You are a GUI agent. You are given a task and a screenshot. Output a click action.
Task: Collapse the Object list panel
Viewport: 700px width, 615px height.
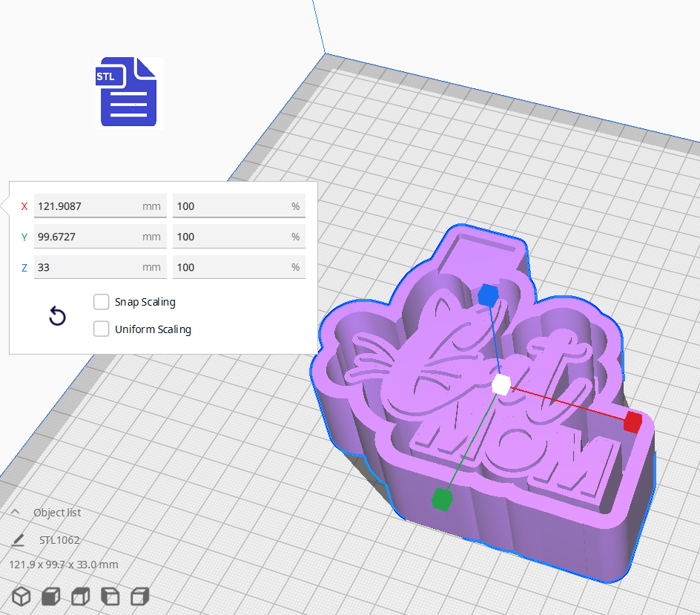click(x=16, y=512)
